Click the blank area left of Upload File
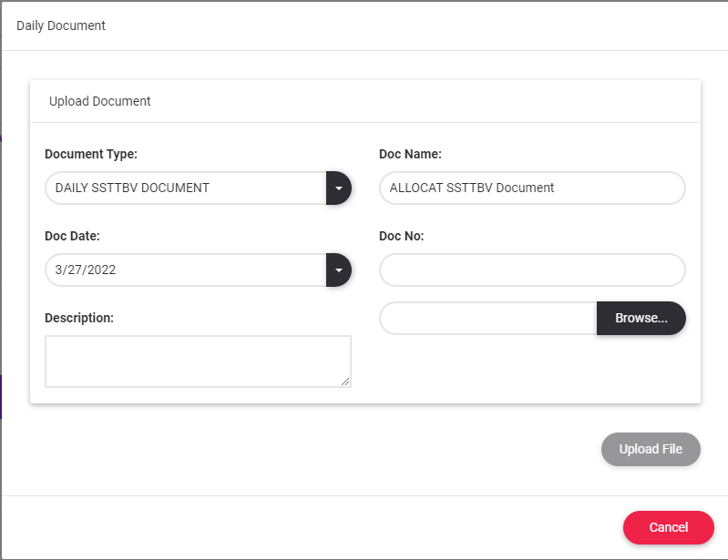This screenshot has width=728, height=560. point(319,450)
